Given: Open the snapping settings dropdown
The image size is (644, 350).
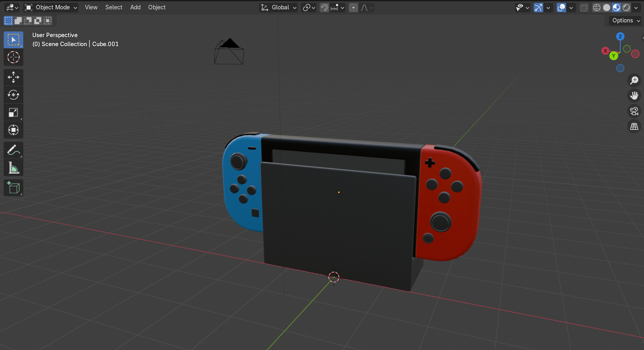Looking at the screenshot, I should point(338,7).
